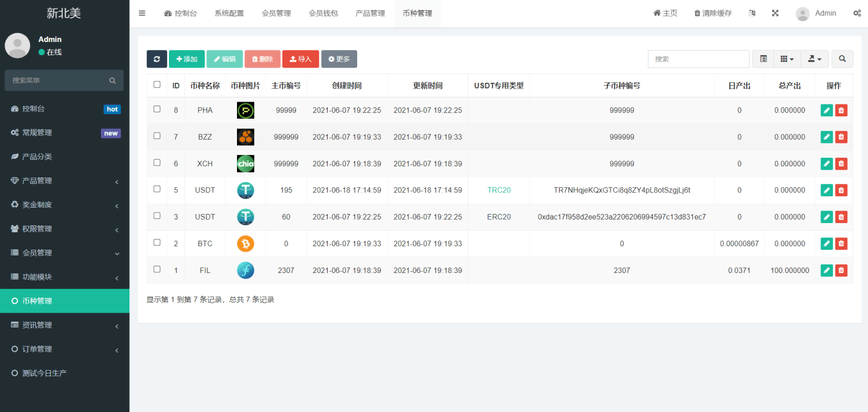This screenshot has height=412, width=868.
Task: Open the export dropdown next to columns
Action: [814, 58]
